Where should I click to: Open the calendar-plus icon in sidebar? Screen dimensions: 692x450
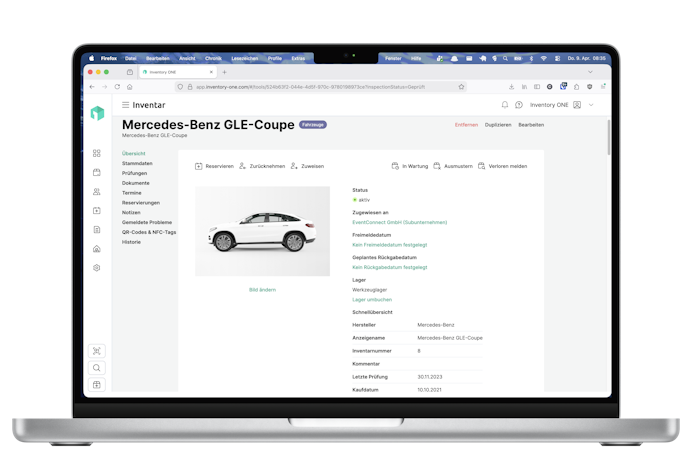tap(97, 210)
